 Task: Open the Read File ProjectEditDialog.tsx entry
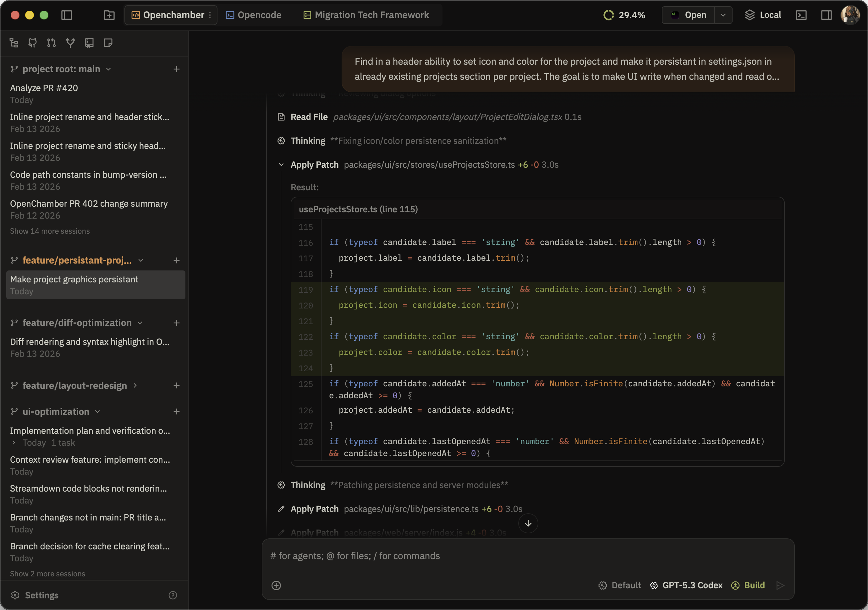(x=429, y=117)
